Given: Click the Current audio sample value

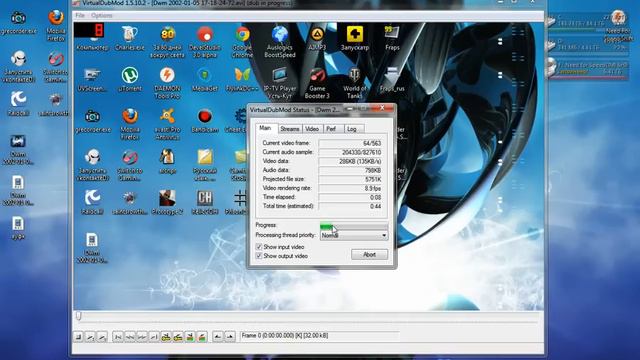Looking at the screenshot, I should point(350,152).
